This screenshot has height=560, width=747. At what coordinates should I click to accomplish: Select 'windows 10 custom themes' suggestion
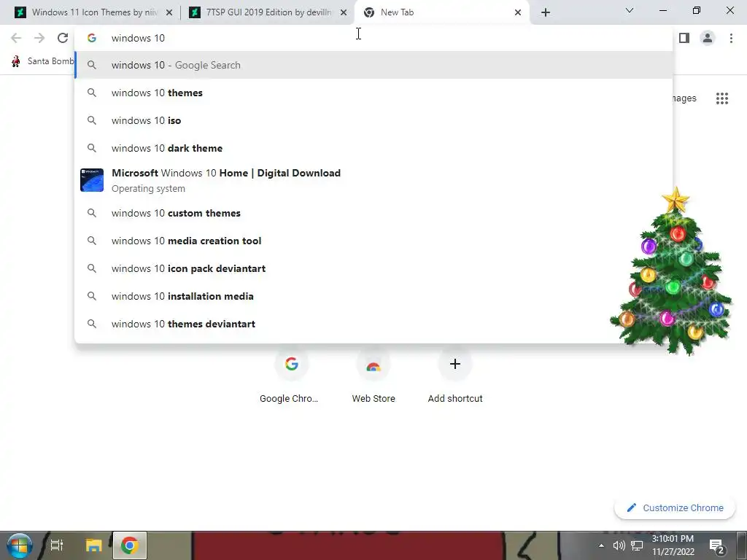373,213
